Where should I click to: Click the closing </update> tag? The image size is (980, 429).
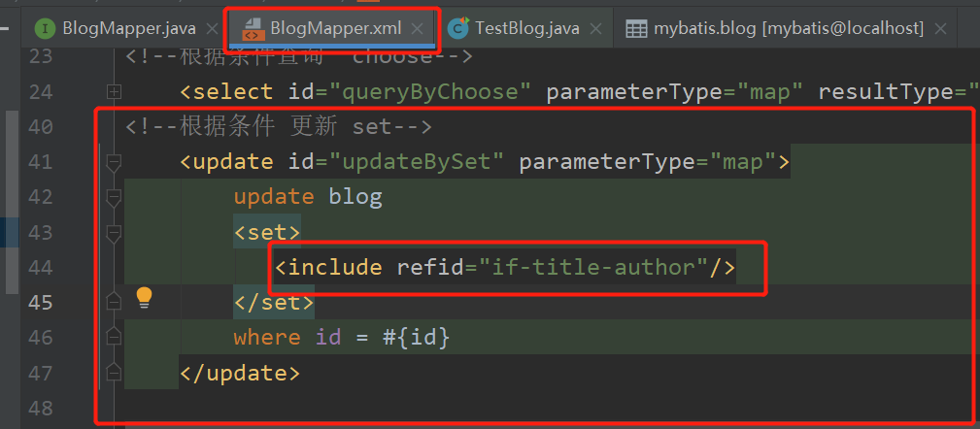click(240, 374)
